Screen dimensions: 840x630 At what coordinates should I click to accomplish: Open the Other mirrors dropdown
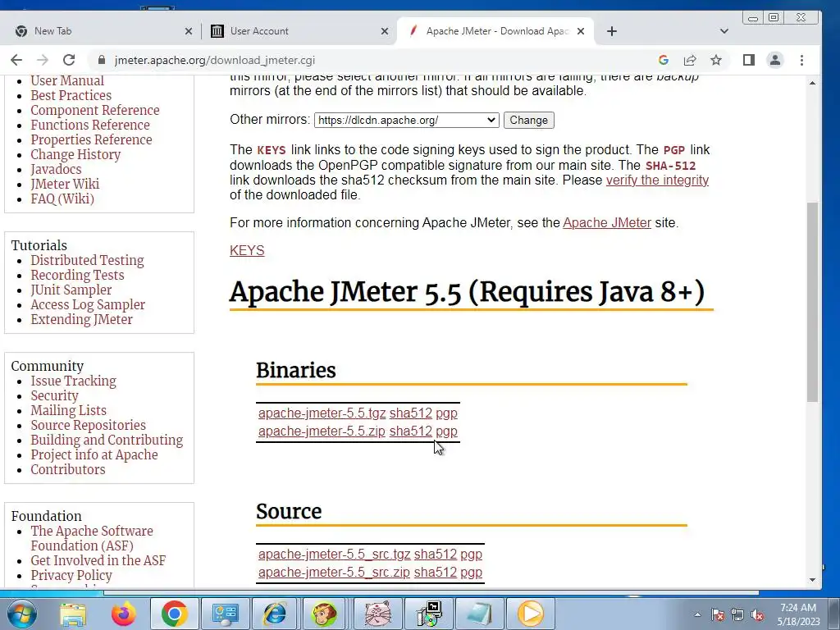pyautogui.click(x=407, y=120)
